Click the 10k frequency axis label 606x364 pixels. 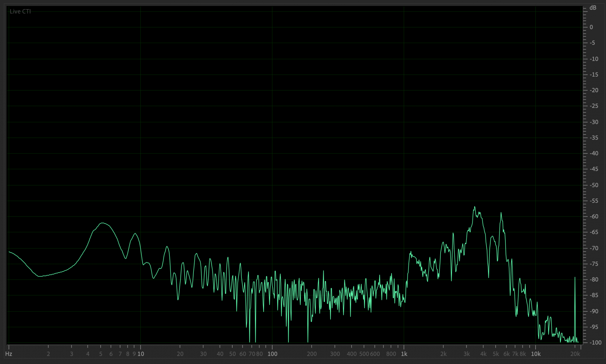point(536,354)
